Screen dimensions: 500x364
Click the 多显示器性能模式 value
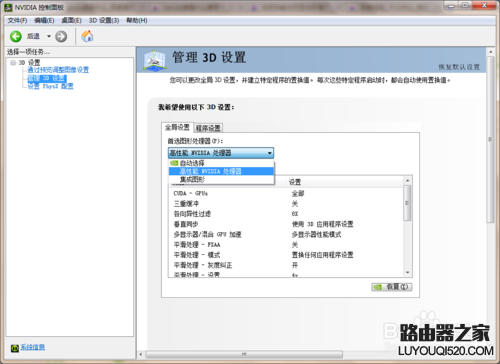pos(316,234)
